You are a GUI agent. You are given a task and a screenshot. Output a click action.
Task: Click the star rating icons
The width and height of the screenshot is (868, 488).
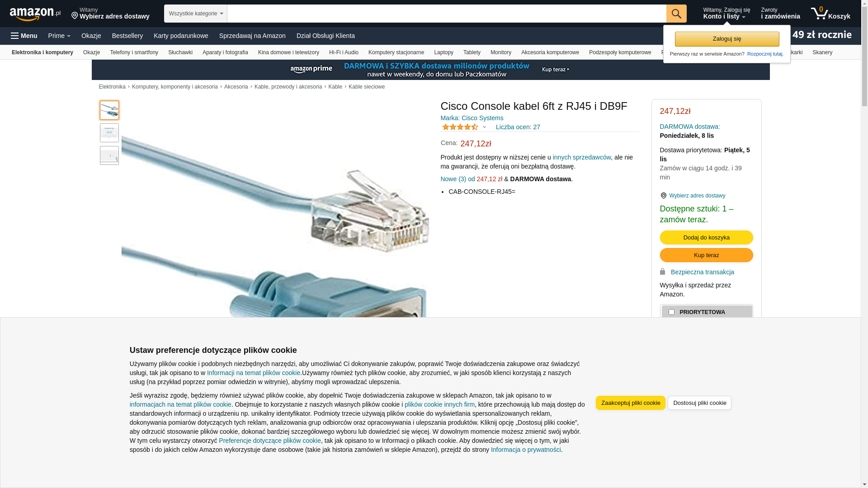click(460, 127)
